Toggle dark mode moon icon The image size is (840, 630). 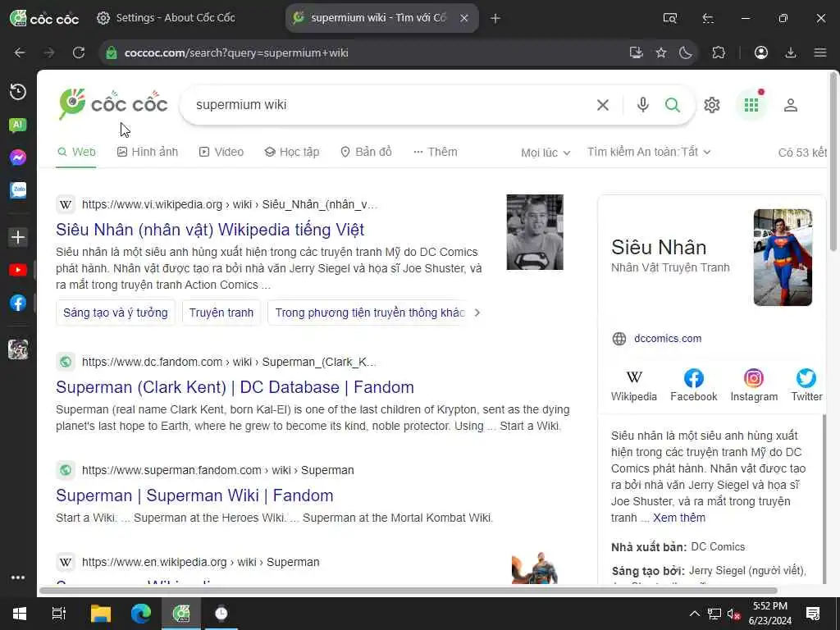point(685,52)
